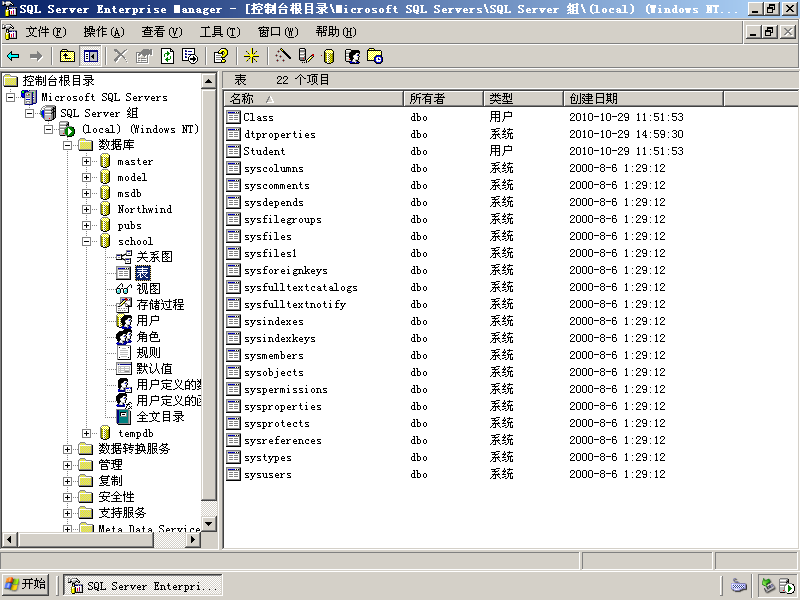Toggle the Show/Hide console tree icon
Image resolution: width=800 pixels, height=600 pixels.
point(91,56)
